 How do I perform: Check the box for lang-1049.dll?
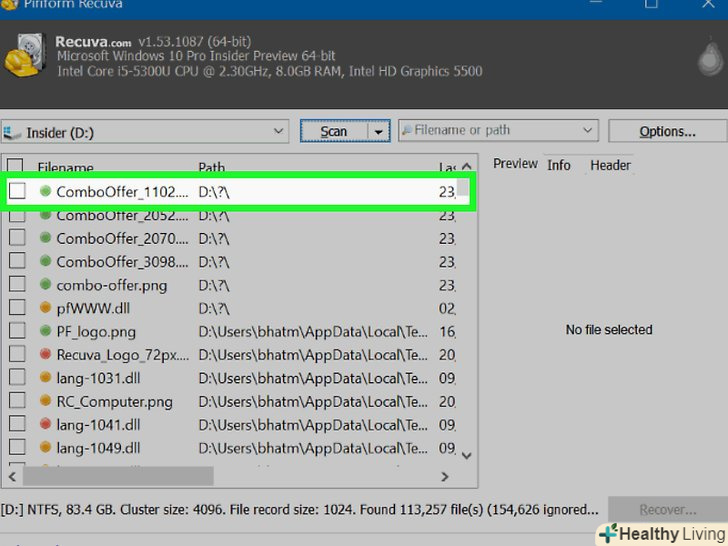pyautogui.click(x=17, y=447)
